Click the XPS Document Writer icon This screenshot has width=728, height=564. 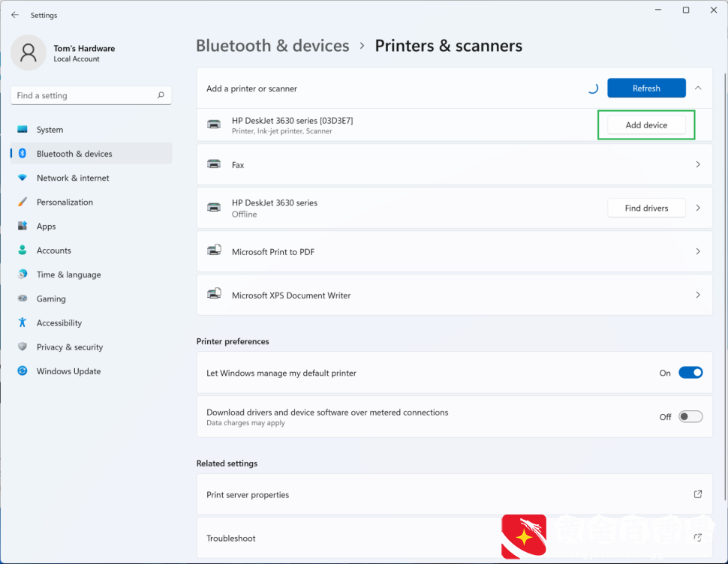tap(214, 294)
